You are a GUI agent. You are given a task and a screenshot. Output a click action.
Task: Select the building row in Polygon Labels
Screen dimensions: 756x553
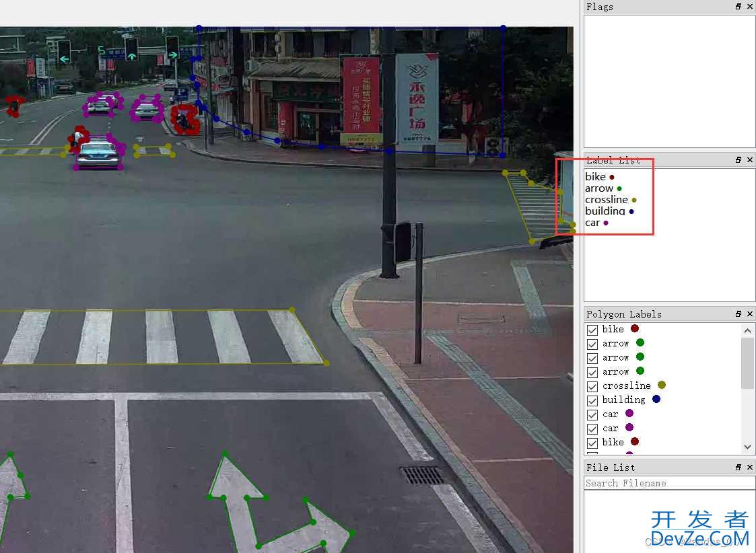coord(662,400)
